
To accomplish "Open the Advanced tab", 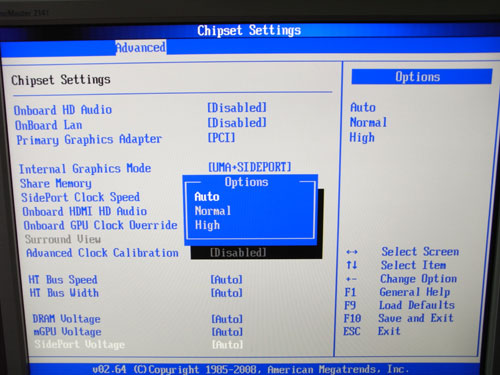I will (141, 48).
